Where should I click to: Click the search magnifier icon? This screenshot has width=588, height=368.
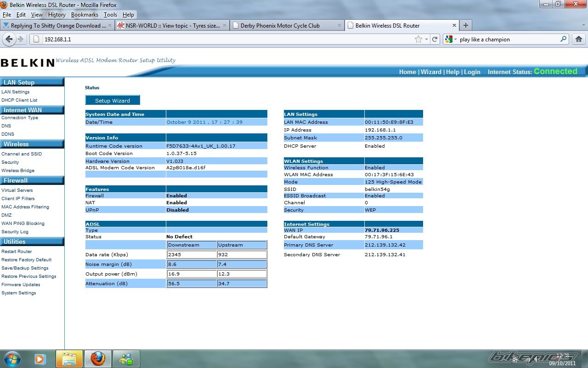click(x=564, y=40)
